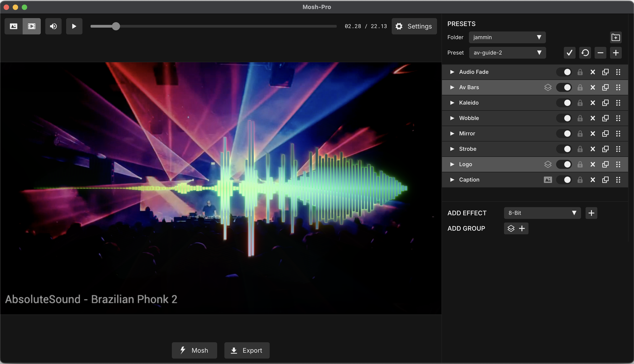Toggle the Audio Fade effect switch
The height and width of the screenshot is (364, 634).
(x=564, y=72)
